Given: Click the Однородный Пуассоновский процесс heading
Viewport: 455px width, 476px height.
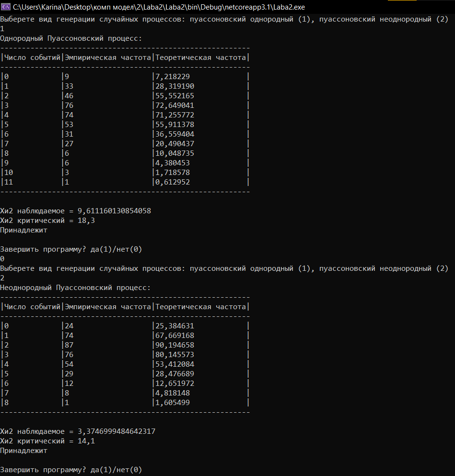Looking at the screenshot, I should (x=71, y=38).
